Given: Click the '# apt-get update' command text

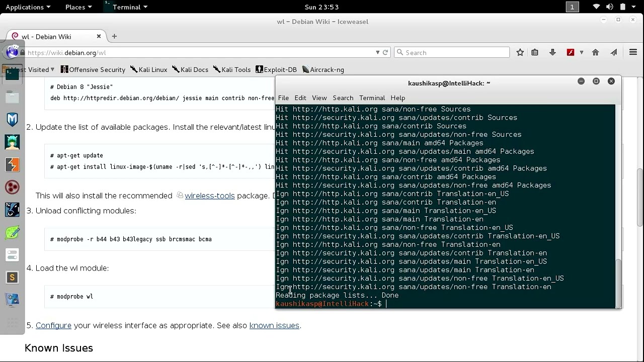Looking at the screenshot, I should point(76,156).
